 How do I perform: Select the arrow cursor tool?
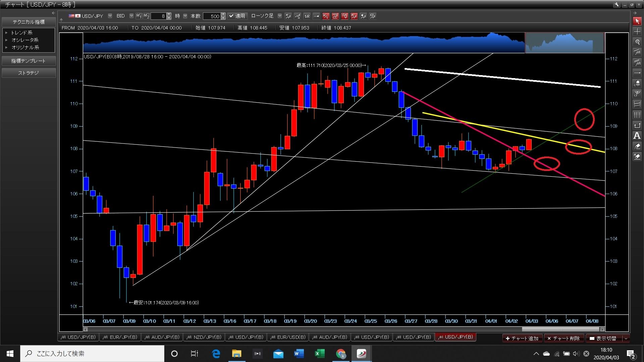tap(637, 21)
